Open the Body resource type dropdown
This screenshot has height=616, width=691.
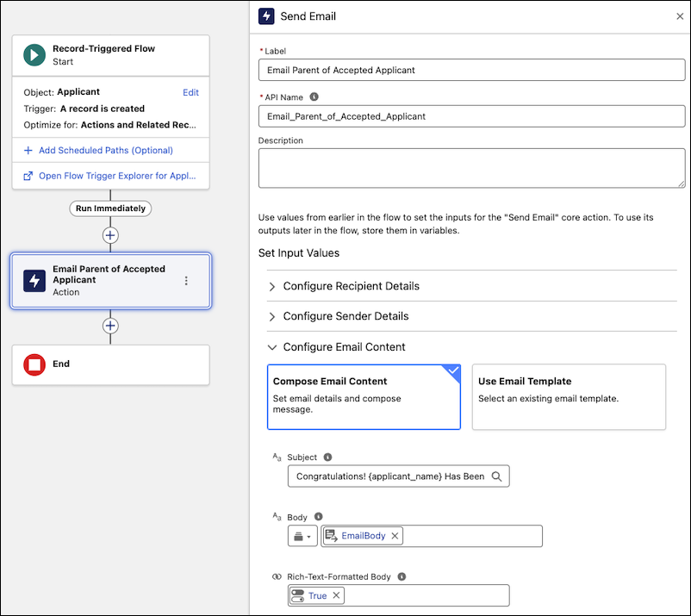[x=302, y=536]
